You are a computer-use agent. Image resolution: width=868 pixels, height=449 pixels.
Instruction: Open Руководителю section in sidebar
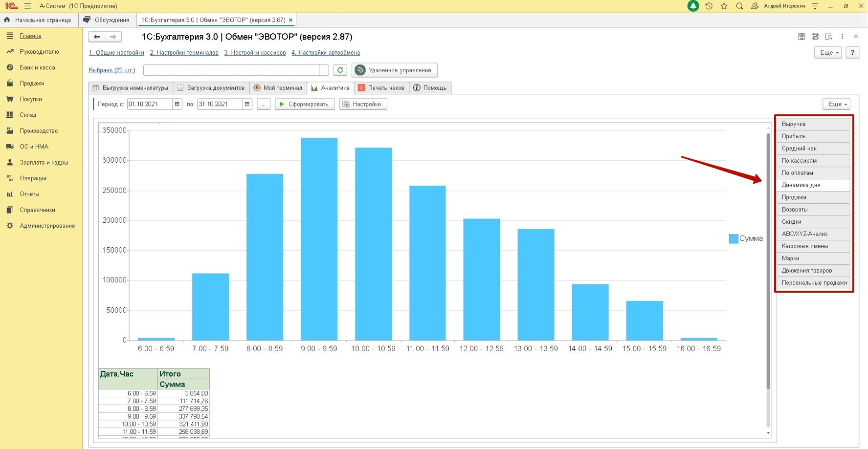[x=39, y=52]
